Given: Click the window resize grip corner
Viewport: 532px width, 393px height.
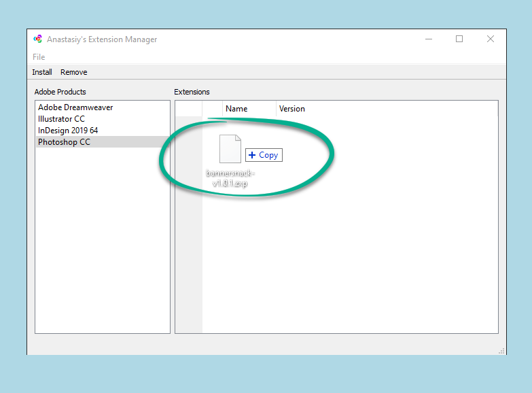Looking at the screenshot, I should pyautogui.click(x=501, y=351).
